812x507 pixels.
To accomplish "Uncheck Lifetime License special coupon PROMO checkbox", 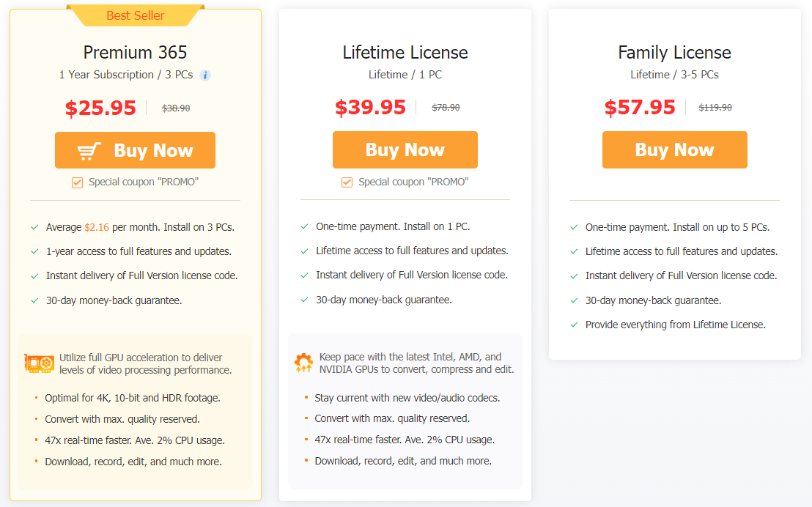I will 347,182.
